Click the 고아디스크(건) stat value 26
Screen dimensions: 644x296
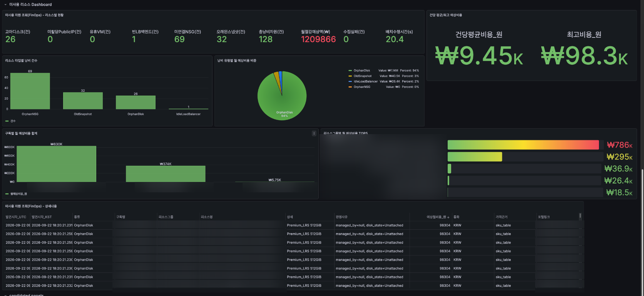(x=10, y=39)
